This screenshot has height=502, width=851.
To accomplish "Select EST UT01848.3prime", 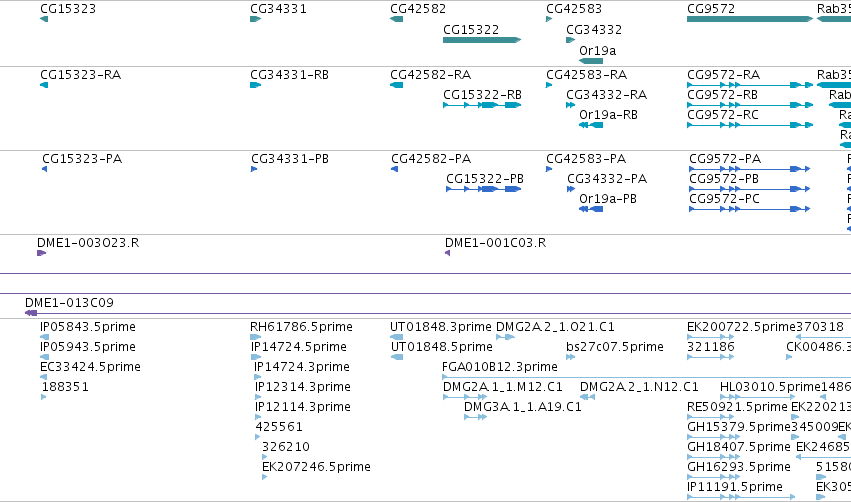I will point(441,327).
